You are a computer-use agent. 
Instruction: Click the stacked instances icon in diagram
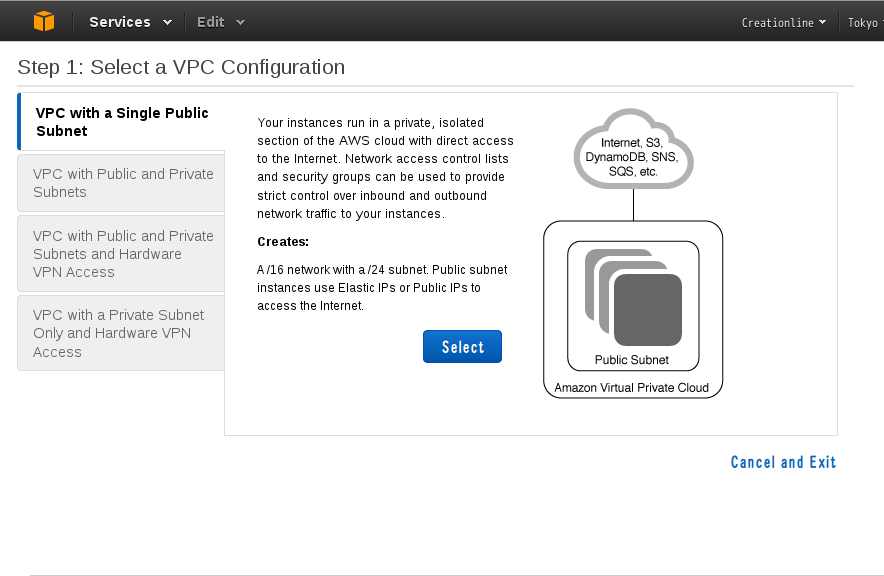coord(633,298)
